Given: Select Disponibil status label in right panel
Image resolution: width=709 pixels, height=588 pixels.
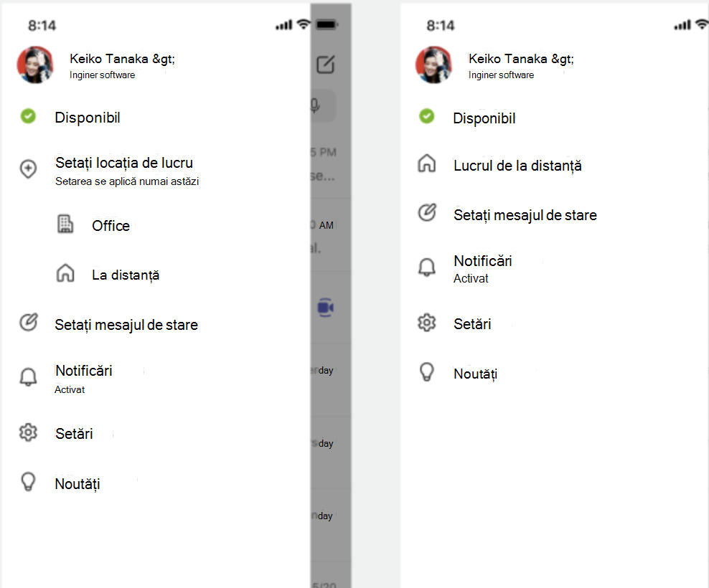Looking at the screenshot, I should 484,118.
